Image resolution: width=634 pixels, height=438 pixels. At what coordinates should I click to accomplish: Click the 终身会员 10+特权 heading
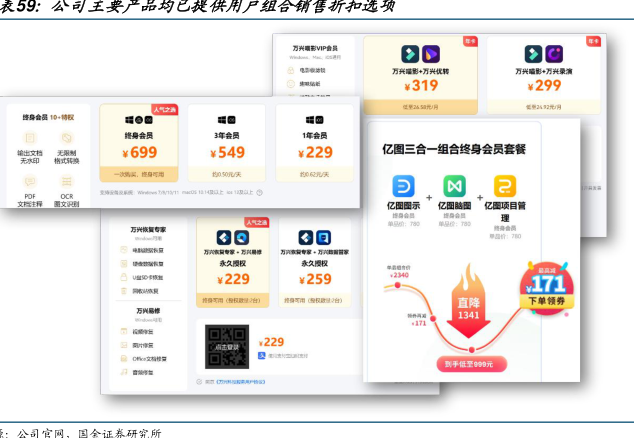[48, 117]
